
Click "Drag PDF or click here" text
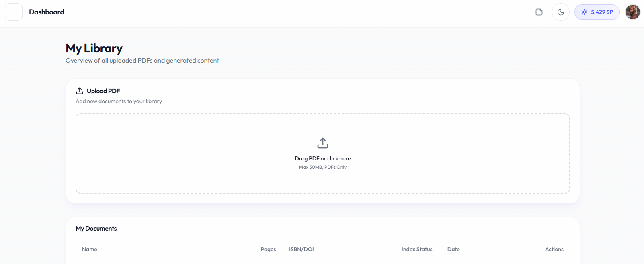(323, 158)
